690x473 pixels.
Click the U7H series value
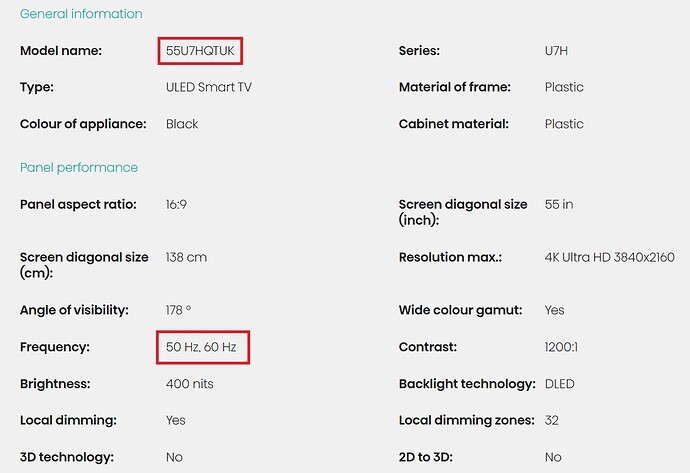(x=556, y=51)
